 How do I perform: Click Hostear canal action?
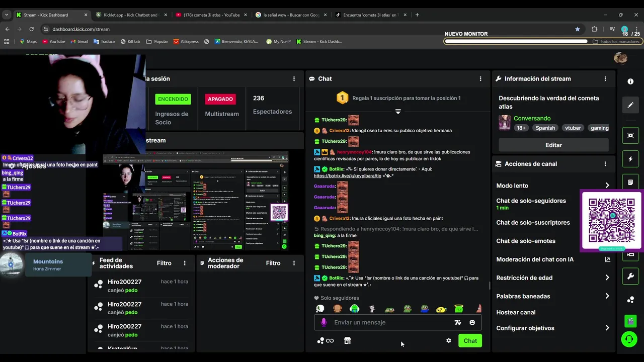[516, 312]
